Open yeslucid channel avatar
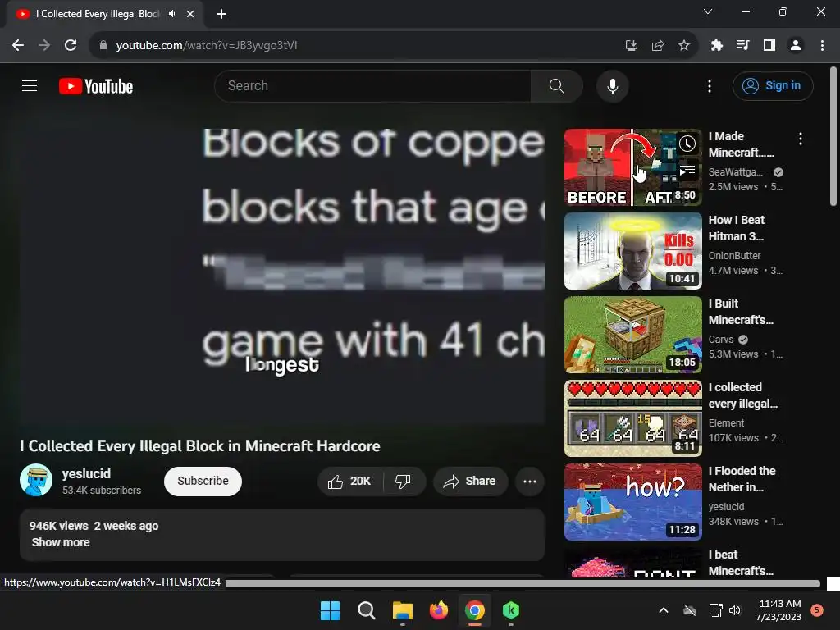Viewport: 840px width, 630px height. [x=36, y=480]
